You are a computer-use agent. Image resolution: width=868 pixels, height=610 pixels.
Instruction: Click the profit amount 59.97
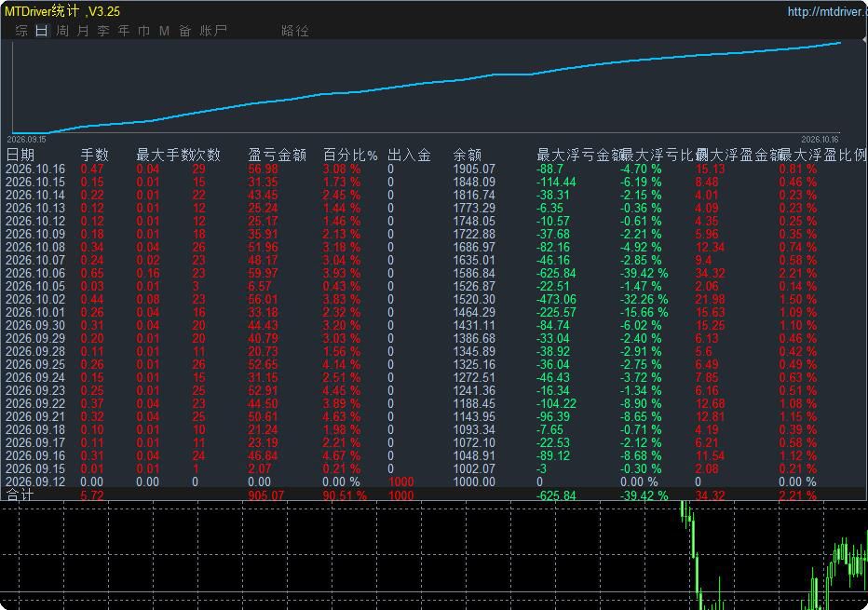tap(264, 274)
